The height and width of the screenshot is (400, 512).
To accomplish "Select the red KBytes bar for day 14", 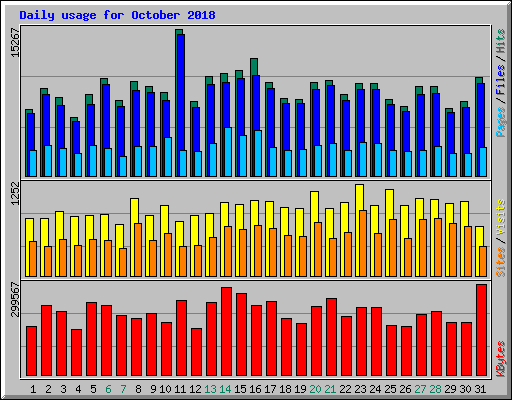I will [x=226, y=332].
